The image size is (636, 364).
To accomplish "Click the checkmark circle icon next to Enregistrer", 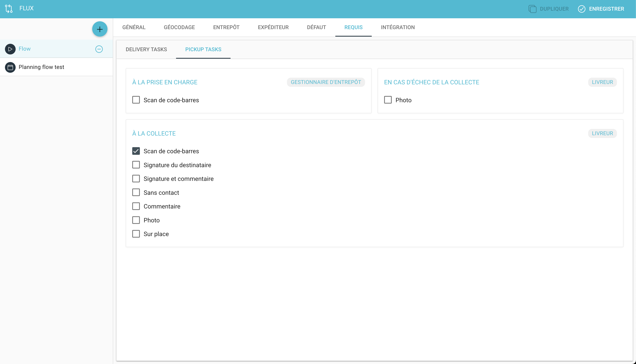I will point(582,9).
